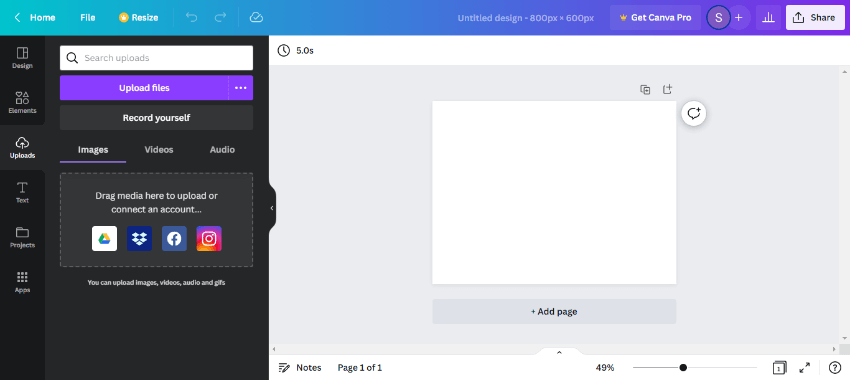Screen dimensions: 850x380
Task: Click the Undo arrow
Action: 191,17
